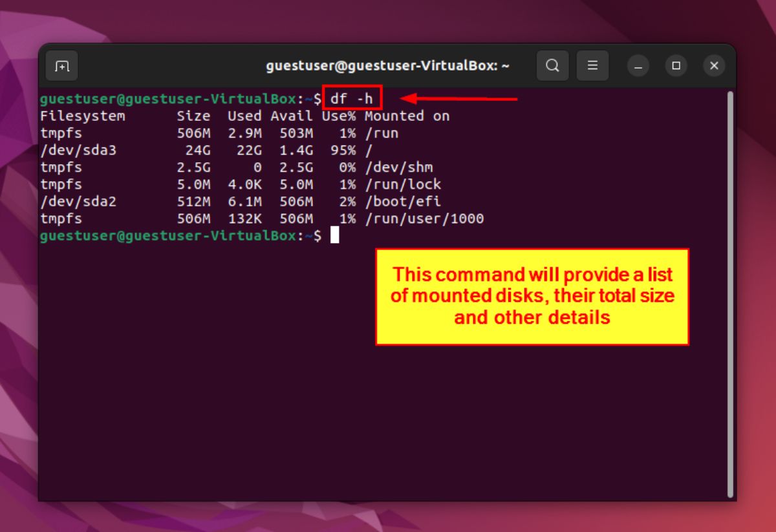Click the Mounted on column header
Screen dimensions: 776x532
(x=407, y=116)
